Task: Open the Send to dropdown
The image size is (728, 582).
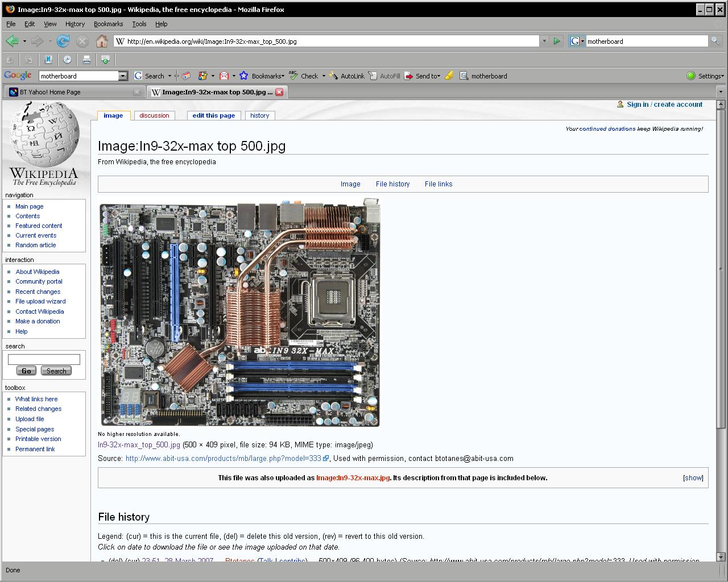Action: tap(423, 76)
